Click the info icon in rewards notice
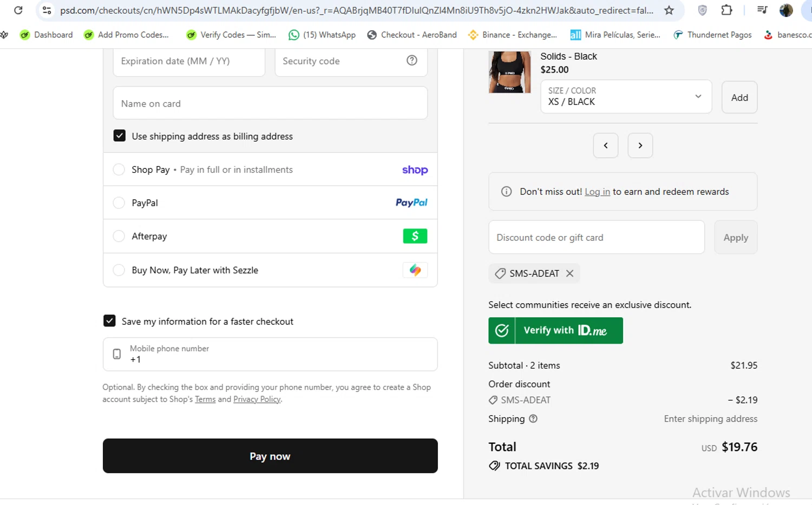Image resolution: width=812 pixels, height=505 pixels. (x=506, y=192)
